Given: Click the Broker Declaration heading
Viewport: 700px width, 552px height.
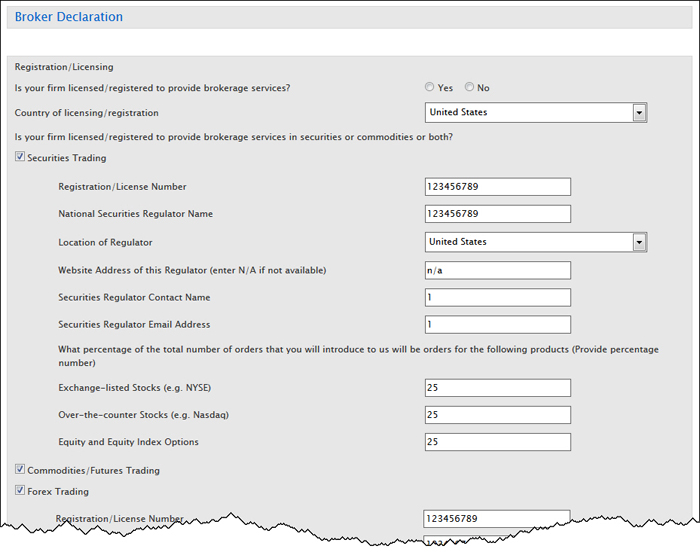Looking at the screenshot, I should pyautogui.click(x=69, y=17).
